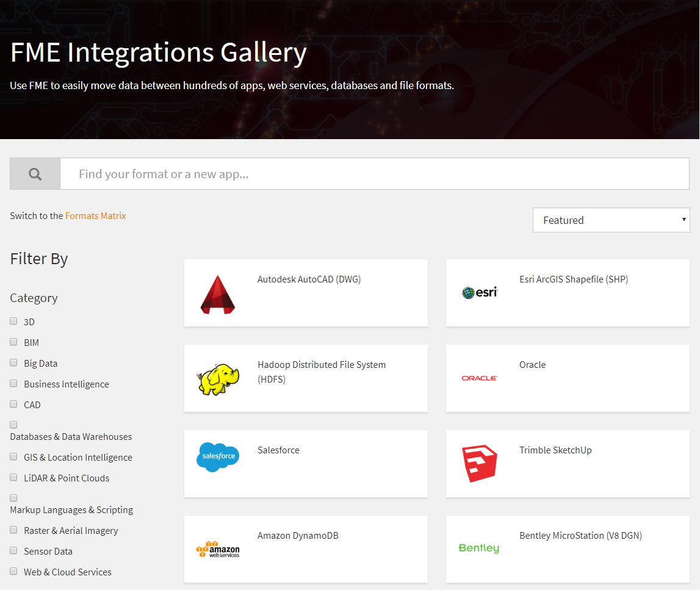Open Trimble SketchUp integration title

pos(555,450)
